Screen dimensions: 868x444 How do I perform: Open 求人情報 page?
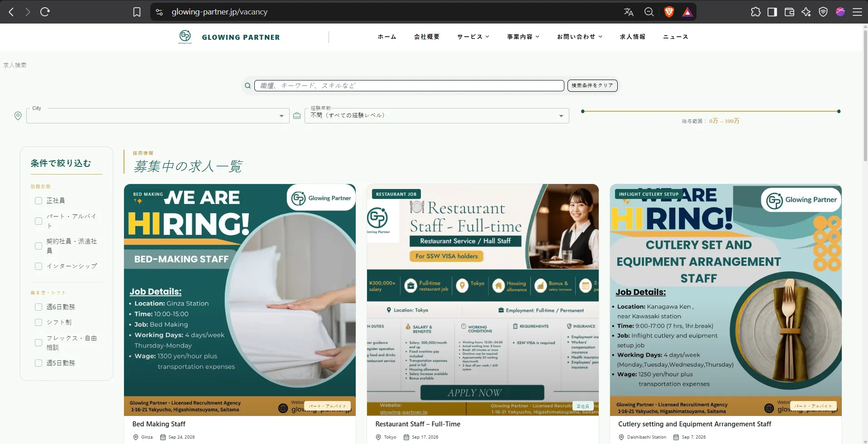pos(633,37)
